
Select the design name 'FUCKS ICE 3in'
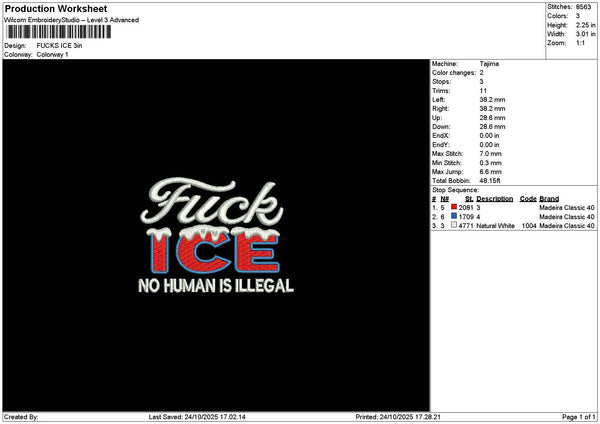pos(59,46)
